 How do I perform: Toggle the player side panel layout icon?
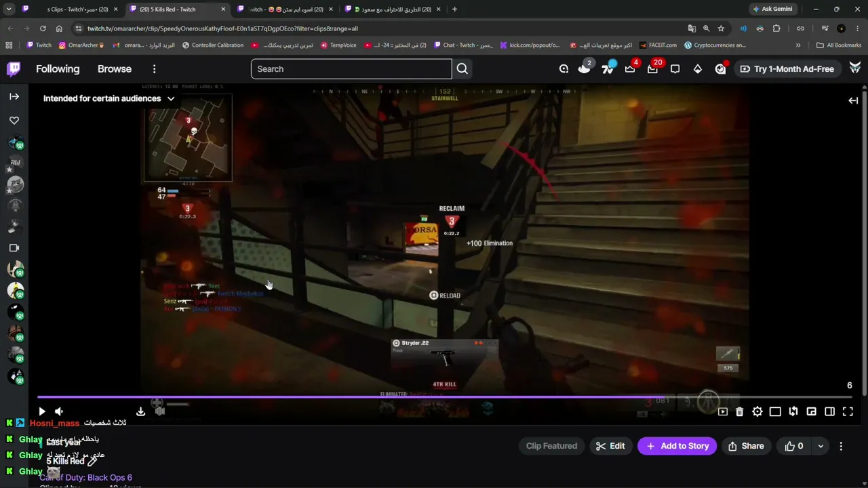(829, 411)
